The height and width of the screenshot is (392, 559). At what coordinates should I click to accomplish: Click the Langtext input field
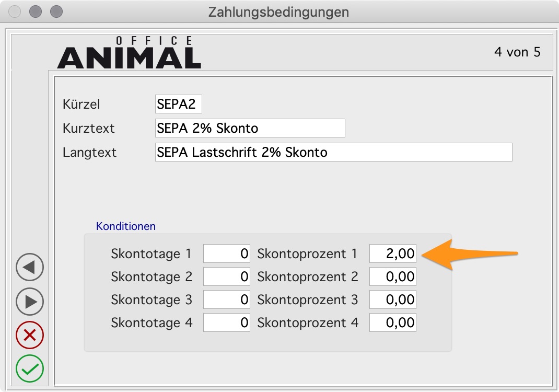(333, 152)
